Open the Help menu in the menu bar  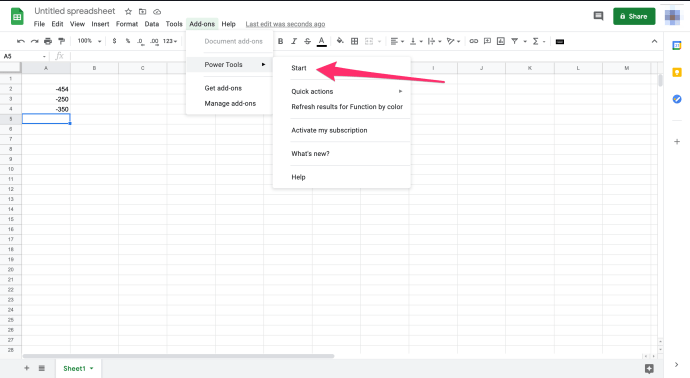[x=228, y=24]
